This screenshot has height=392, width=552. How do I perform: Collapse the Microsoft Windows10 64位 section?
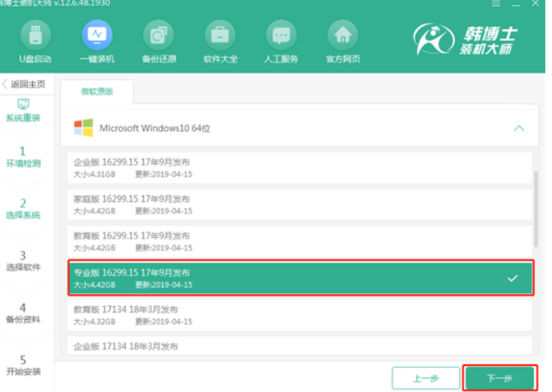(519, 128)
